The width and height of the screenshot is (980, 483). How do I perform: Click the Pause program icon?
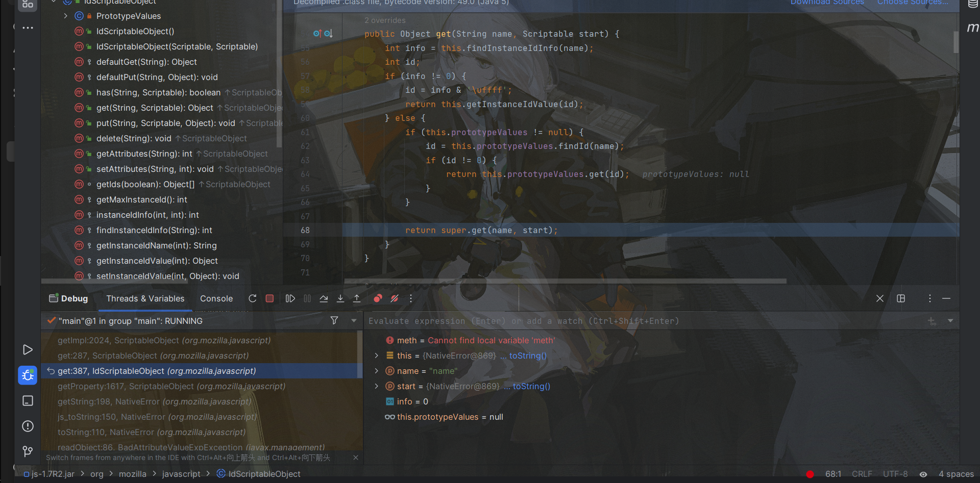pos(307,298)
